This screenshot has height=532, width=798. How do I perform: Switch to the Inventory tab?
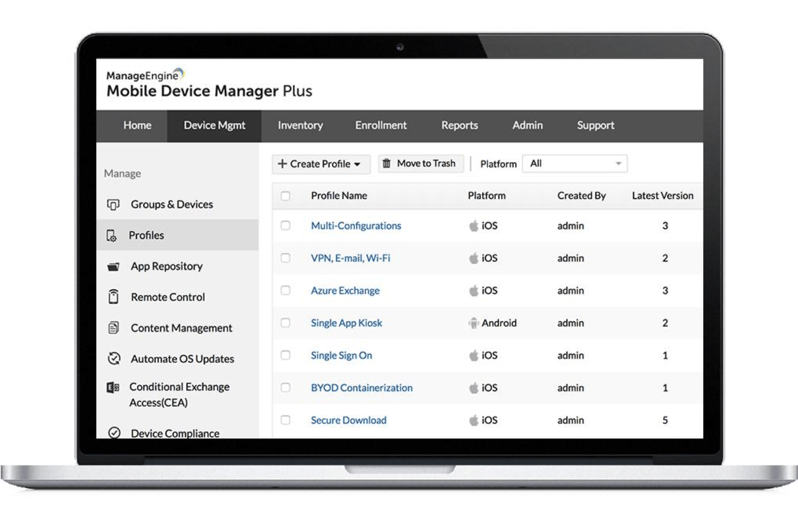coord(300,126)
